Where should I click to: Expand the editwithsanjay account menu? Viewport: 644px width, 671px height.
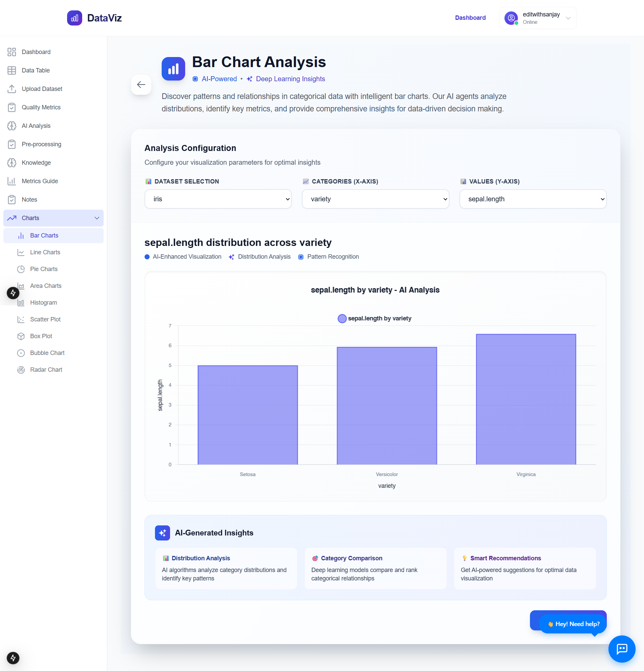point(568,18)
